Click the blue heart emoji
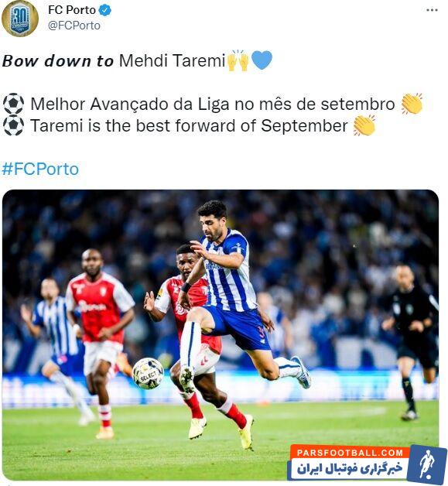Viewport: 448px width, 486px height. click(262, 60)
